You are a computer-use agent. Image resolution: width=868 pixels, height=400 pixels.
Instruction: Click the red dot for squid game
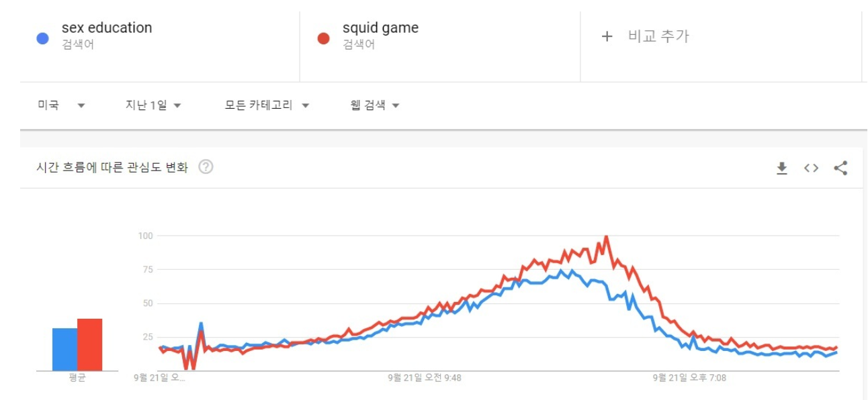coord(324,38)
